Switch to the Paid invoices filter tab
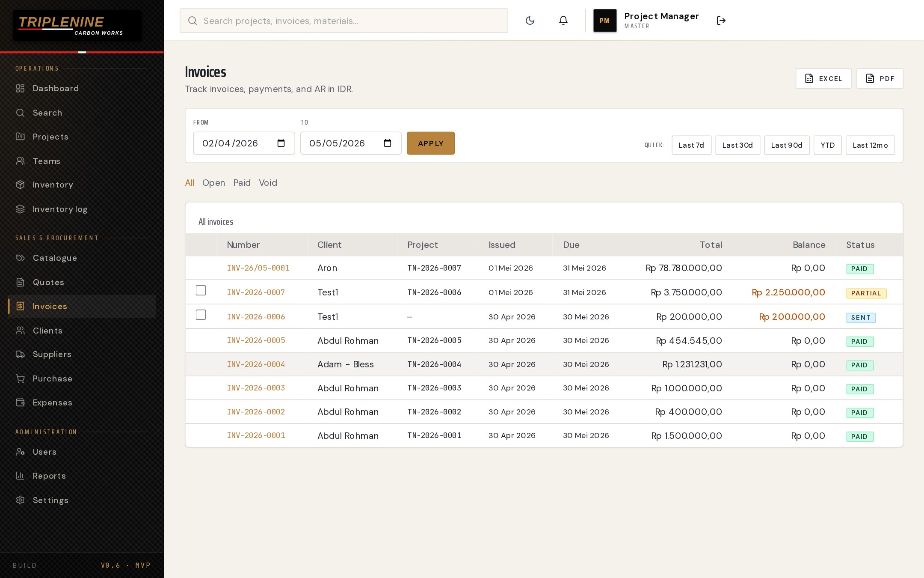Image resolution: width=924 pixels, height=578 pixels. [242, 183]
